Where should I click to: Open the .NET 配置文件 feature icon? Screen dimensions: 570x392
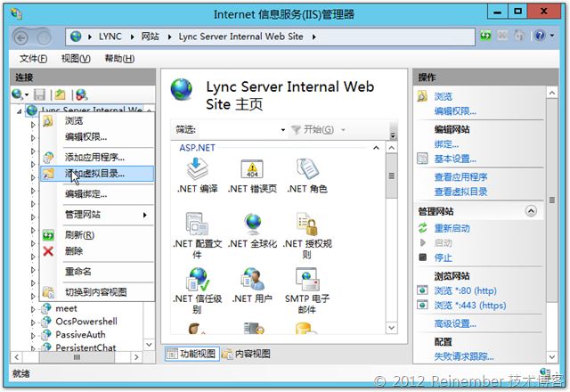click(197, 224)
